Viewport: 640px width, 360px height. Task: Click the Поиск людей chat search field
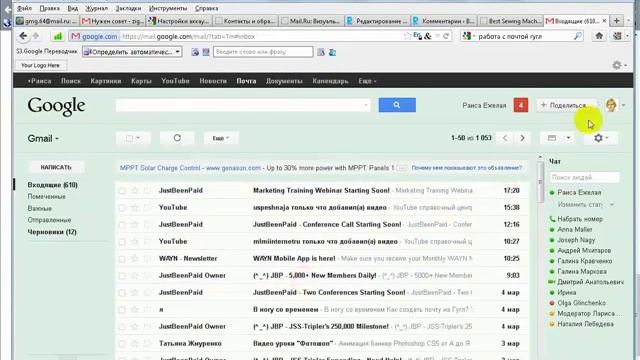[584, 178]
